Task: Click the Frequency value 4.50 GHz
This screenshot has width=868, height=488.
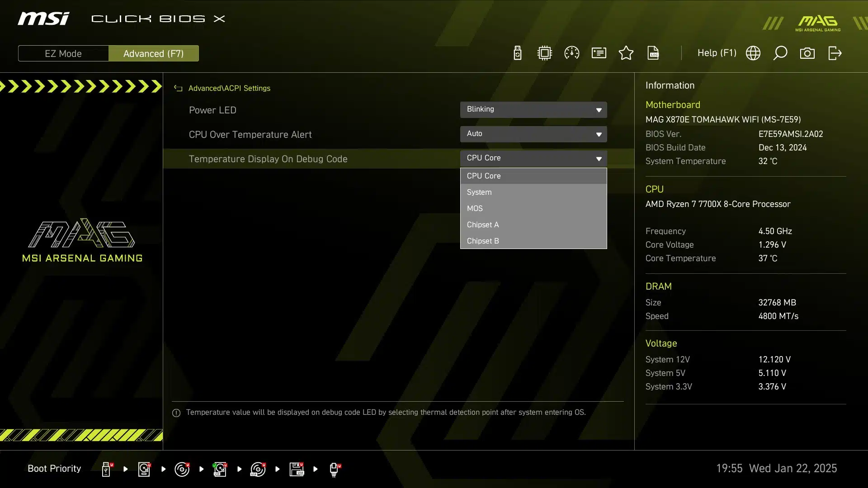Action: pos(775,231)
